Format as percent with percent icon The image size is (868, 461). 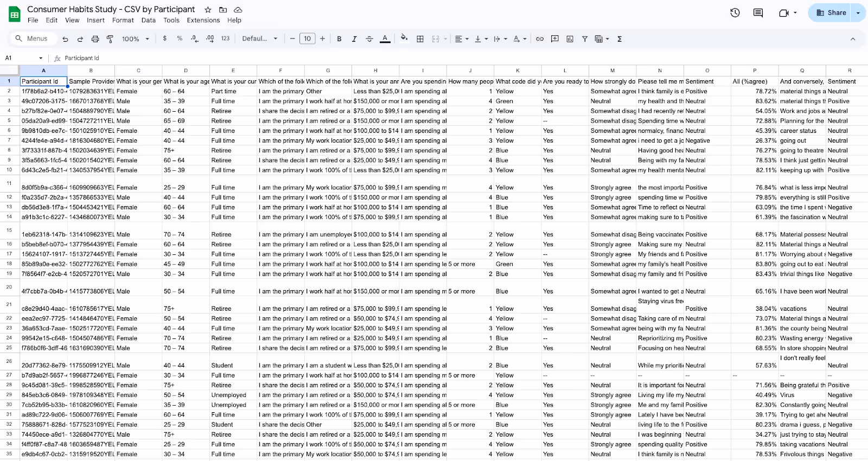(180, 39)
